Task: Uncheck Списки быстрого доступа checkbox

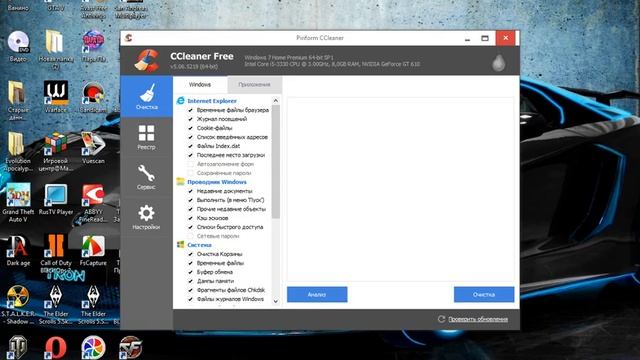Action: click(x=191, y=227)
